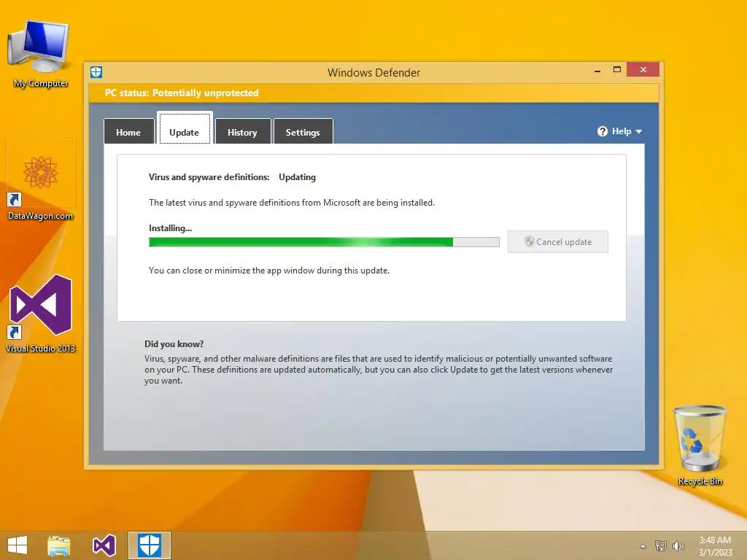Screen dimensions: 747x560
Task: Go to the Settings tab
Action: point(303,131)
